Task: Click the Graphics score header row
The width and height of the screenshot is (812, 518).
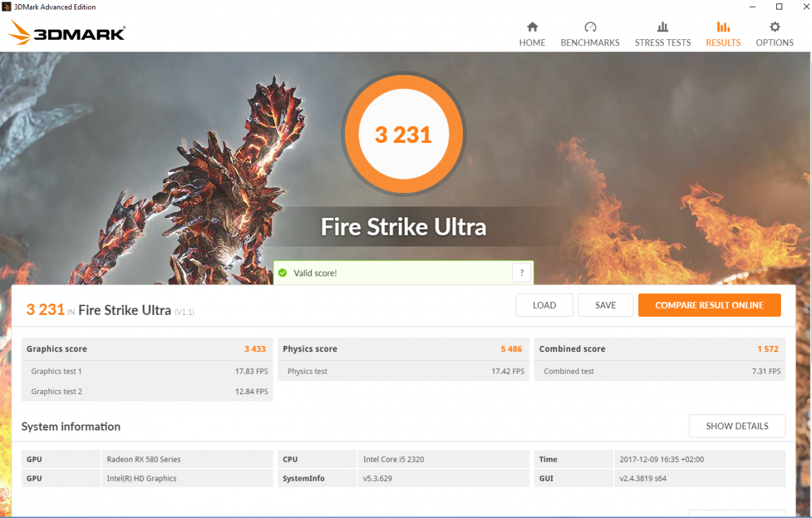Action: tap(147, 349)
